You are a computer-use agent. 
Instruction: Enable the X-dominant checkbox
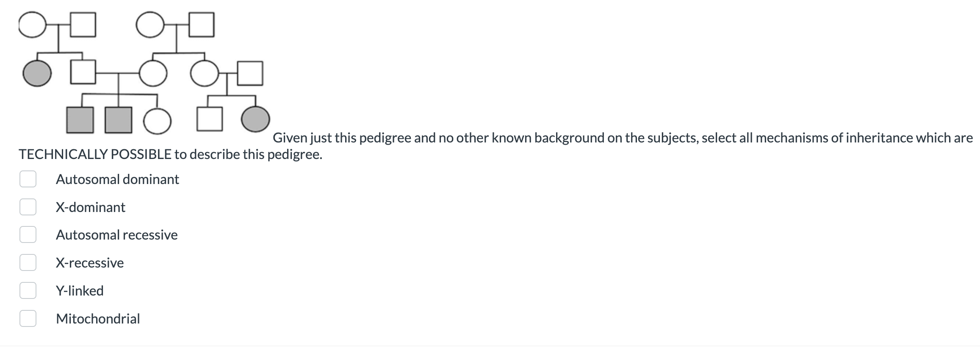coord(28,207)
